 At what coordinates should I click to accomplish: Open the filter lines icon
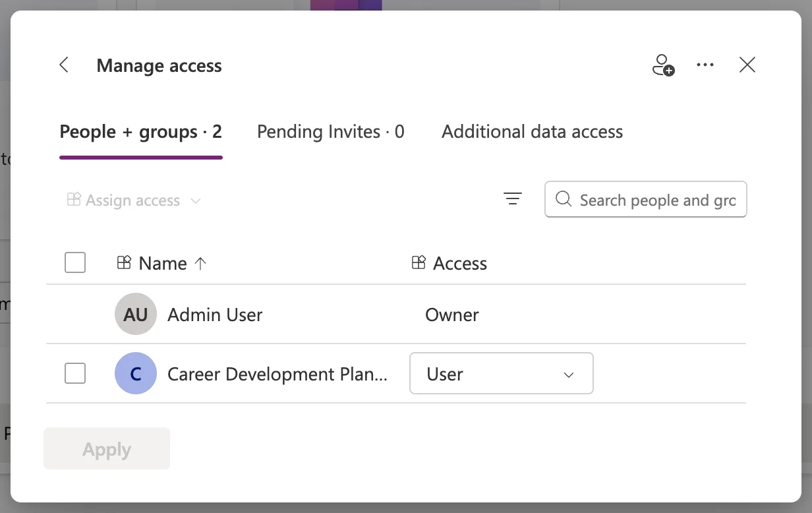pyautogui.click(x=513, y=199)
